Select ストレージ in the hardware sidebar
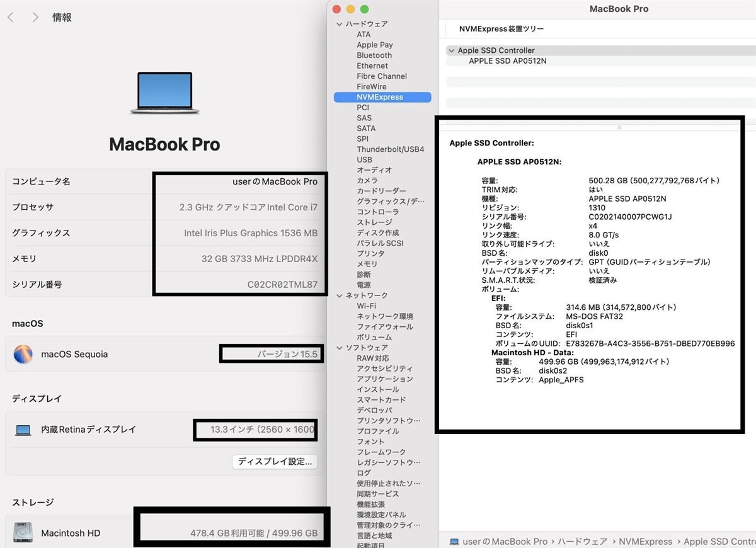 374,222
